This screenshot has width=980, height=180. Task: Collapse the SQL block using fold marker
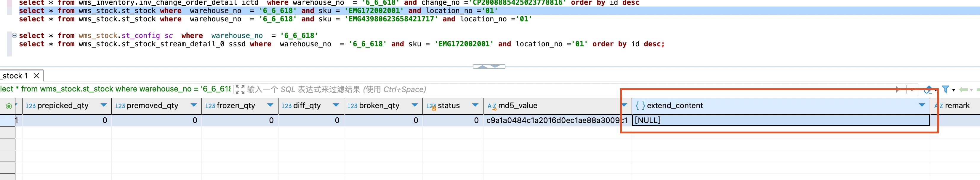pos(15,35)
